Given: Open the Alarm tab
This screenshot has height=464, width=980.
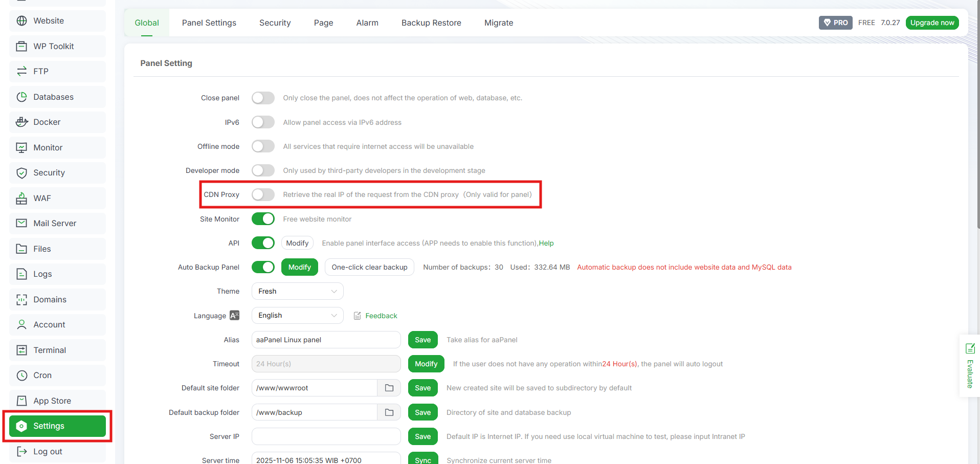Looking at the screenshot, I should coord(367,23).
